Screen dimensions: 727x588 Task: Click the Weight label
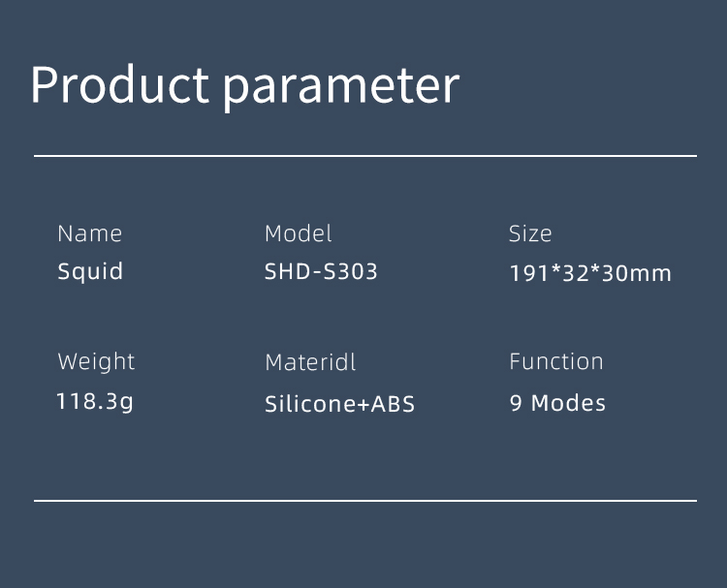96,362
